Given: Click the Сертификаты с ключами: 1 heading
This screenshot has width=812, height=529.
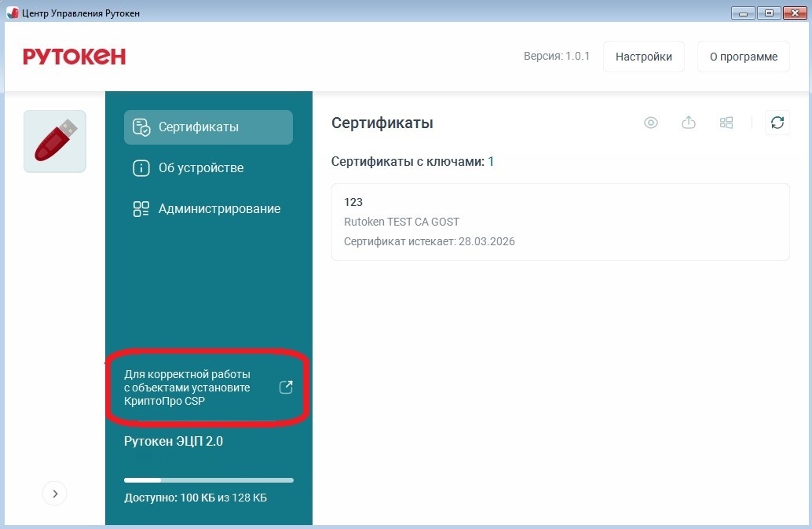Looking at the screenshot, I should (x=412, y=162).
